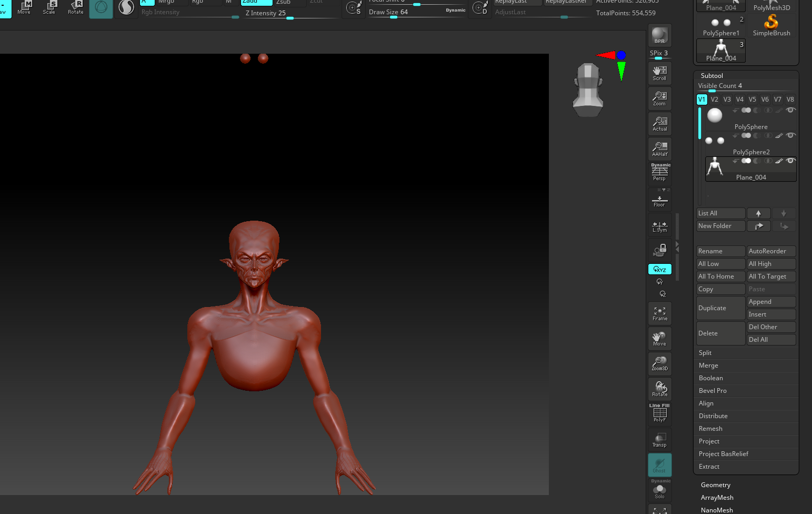The height and width of the screenshot is (514, 812).
Task: Disable Ghost transparency toggle
Action: [x=659, y=465]
